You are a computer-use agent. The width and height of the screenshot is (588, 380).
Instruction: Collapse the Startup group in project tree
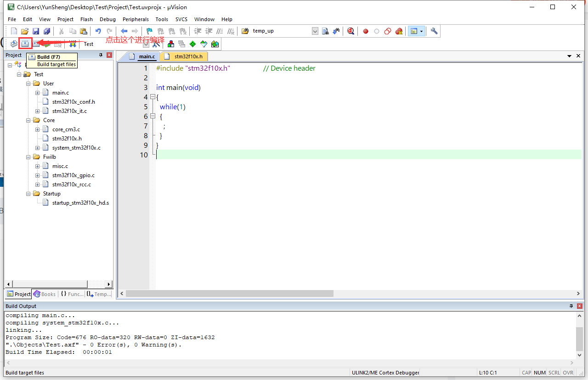pos(28,194)
